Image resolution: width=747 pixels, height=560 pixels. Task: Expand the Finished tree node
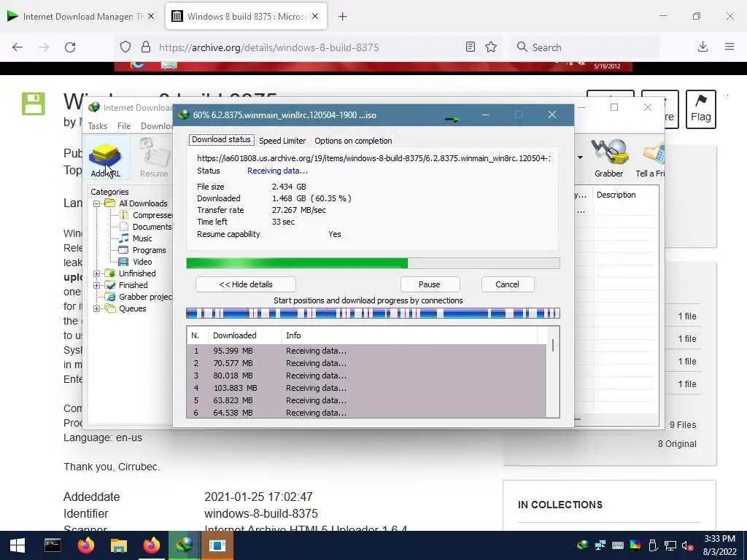97,285
